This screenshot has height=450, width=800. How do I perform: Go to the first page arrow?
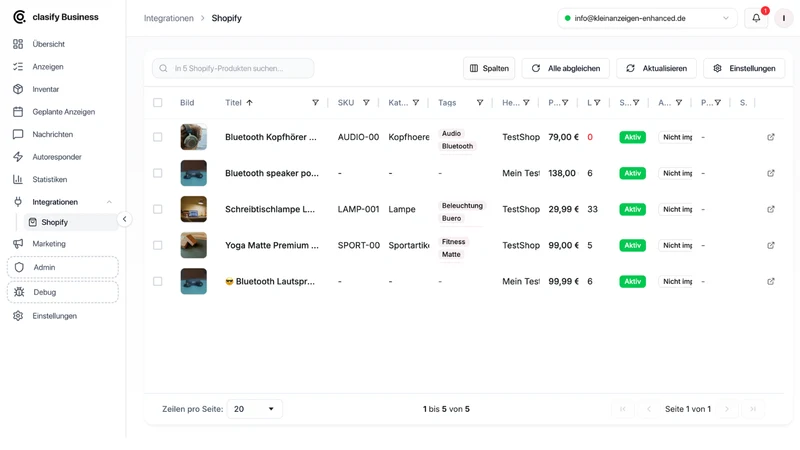(x=622, y=409)
